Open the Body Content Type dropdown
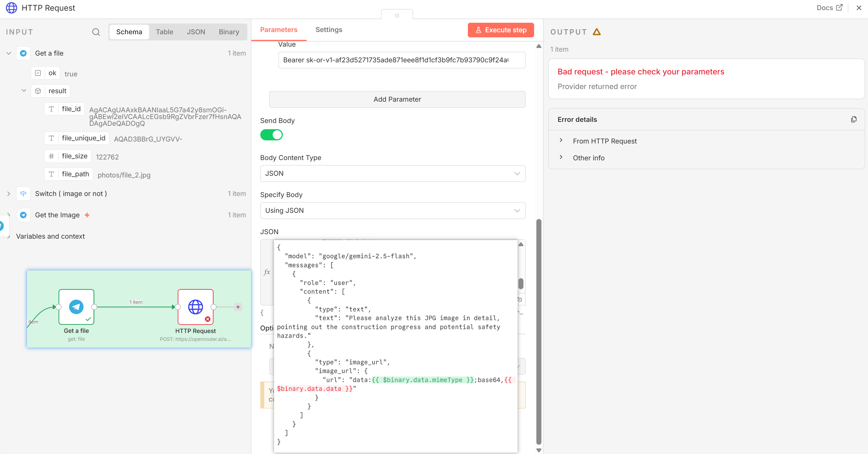The width and height of the screenshot is (868, 454). coord(393,174)
